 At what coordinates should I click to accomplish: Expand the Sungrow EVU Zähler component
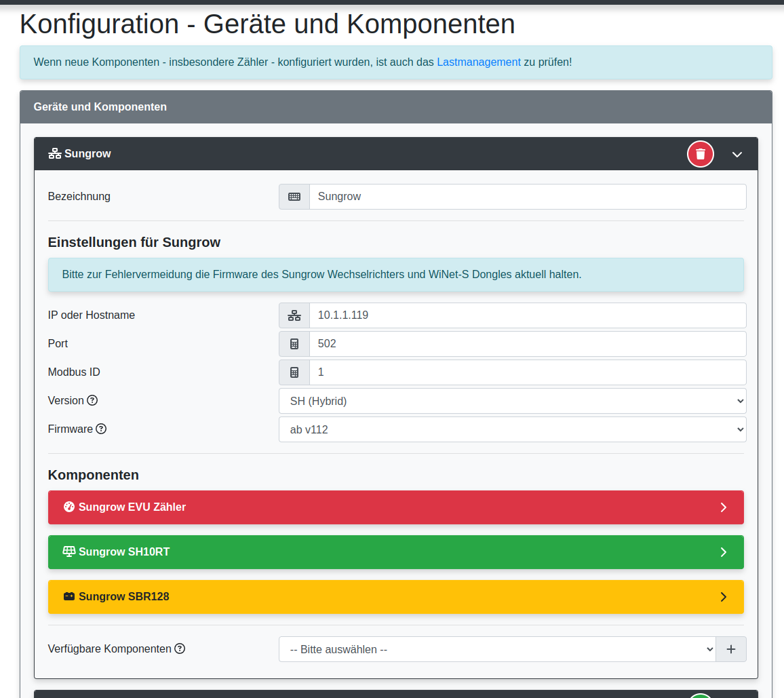(x=723, y=507)
